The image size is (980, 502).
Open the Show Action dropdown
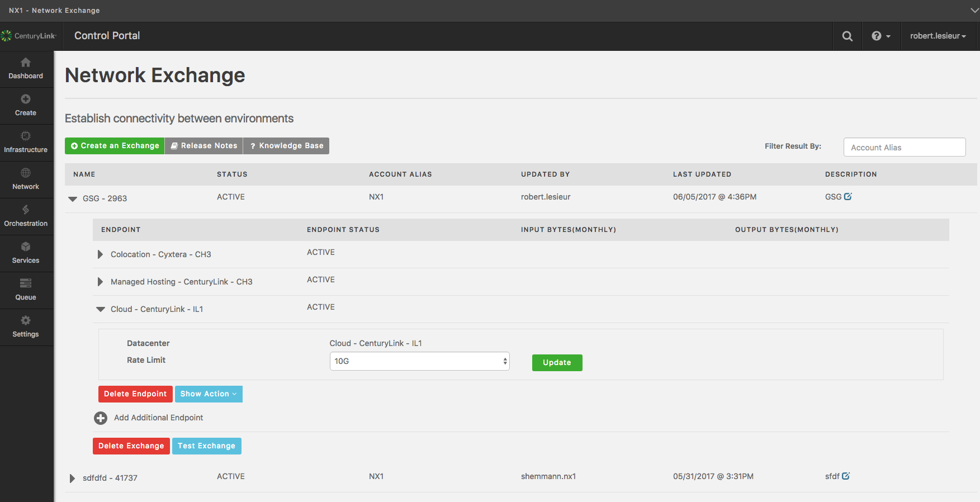[209, 394]
